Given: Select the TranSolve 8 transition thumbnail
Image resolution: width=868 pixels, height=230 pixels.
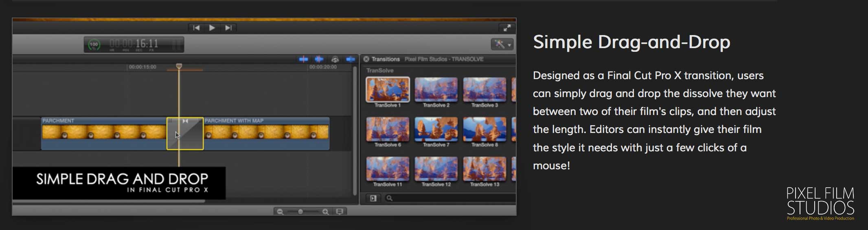Looking at the screenshot, I should [x=484, y=129].
